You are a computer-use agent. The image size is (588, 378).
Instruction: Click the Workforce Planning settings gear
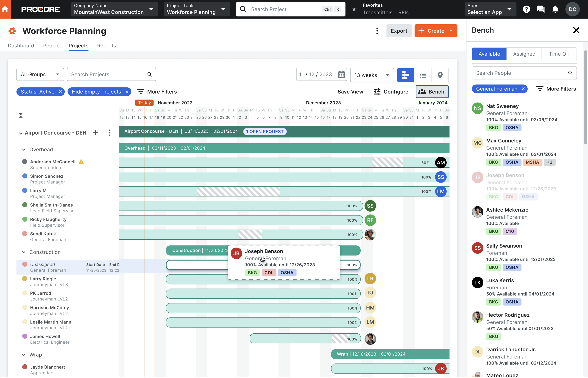(12, 31)
